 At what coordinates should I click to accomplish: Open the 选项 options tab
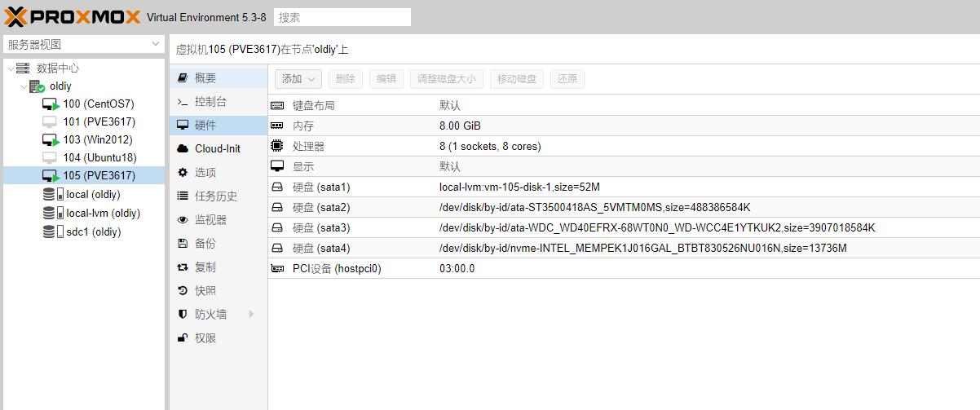coord(219,173)
